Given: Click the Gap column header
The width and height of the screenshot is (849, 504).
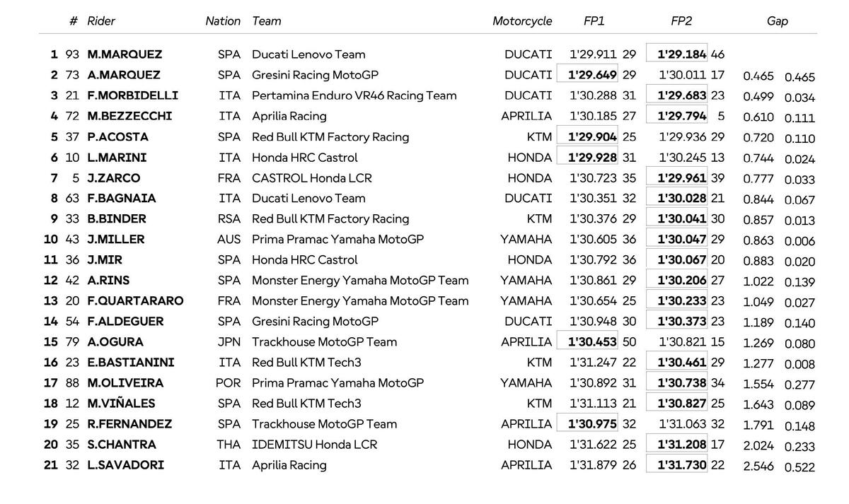Looking at the screenshot, I should (x=778, y=21).
